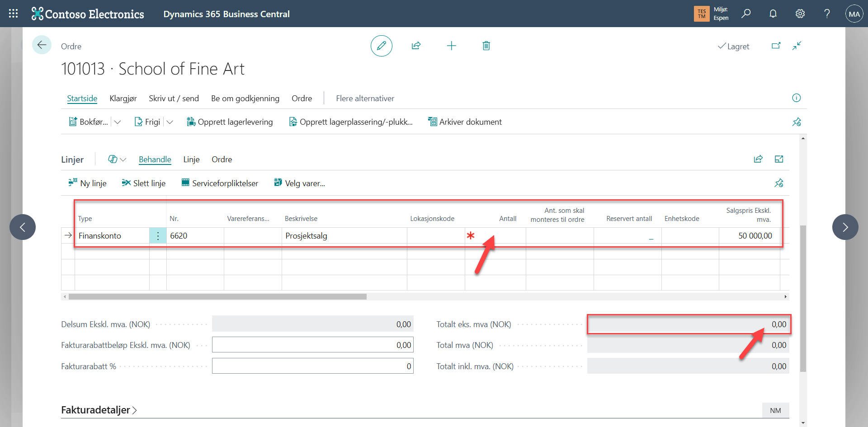Expand the Linjer section to full view

pos(779,159)
